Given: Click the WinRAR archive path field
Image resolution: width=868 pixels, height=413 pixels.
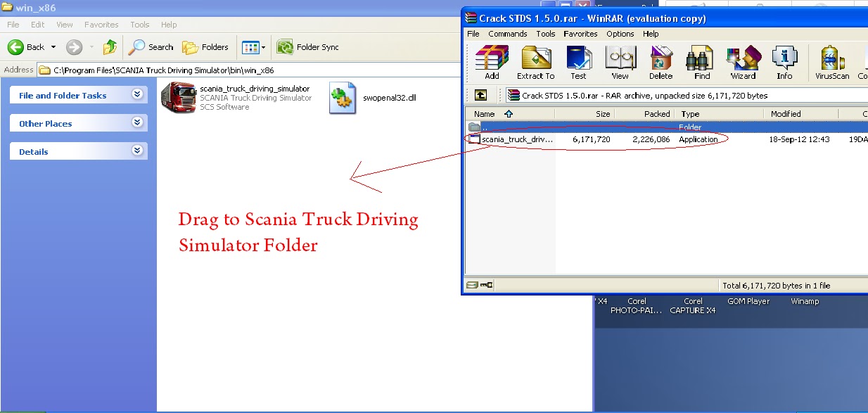Looking at the screenshot, I should coord(686,95).
